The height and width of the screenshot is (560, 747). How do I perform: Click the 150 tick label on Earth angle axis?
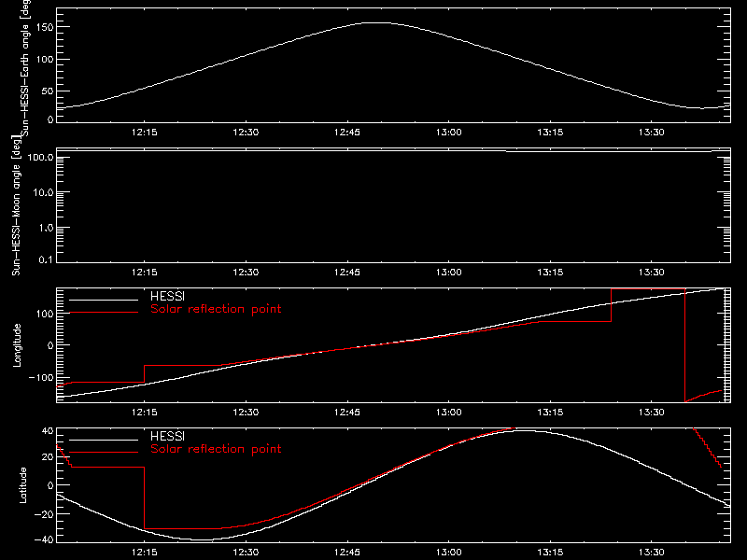[46, 27]
